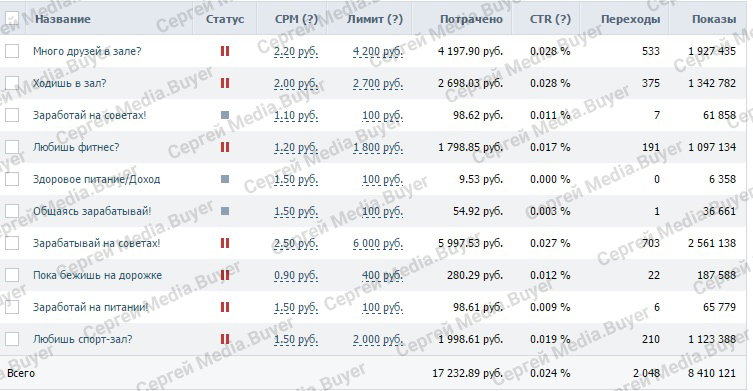Open the ad Здоровое питание/Доход
The height and width of the screenshot is (391, 753).
pos(97,179)
